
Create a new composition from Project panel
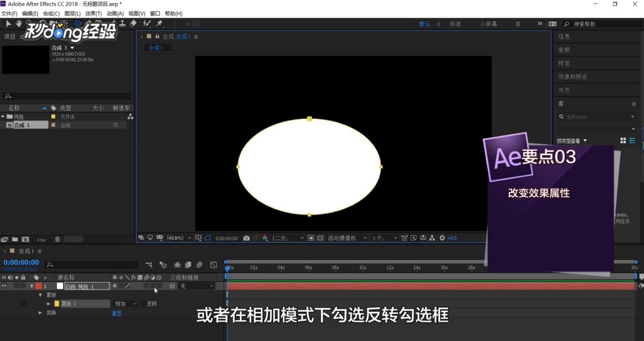(x=25, y=239)
